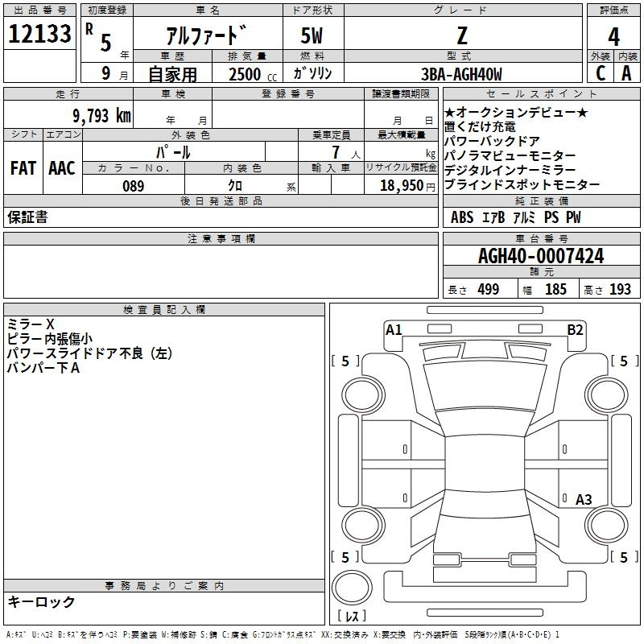Image resolution: width=644 pixels, height=644 pixels.
Task: Click the XX:交換済み legend entry
Action: pos(347,635)
